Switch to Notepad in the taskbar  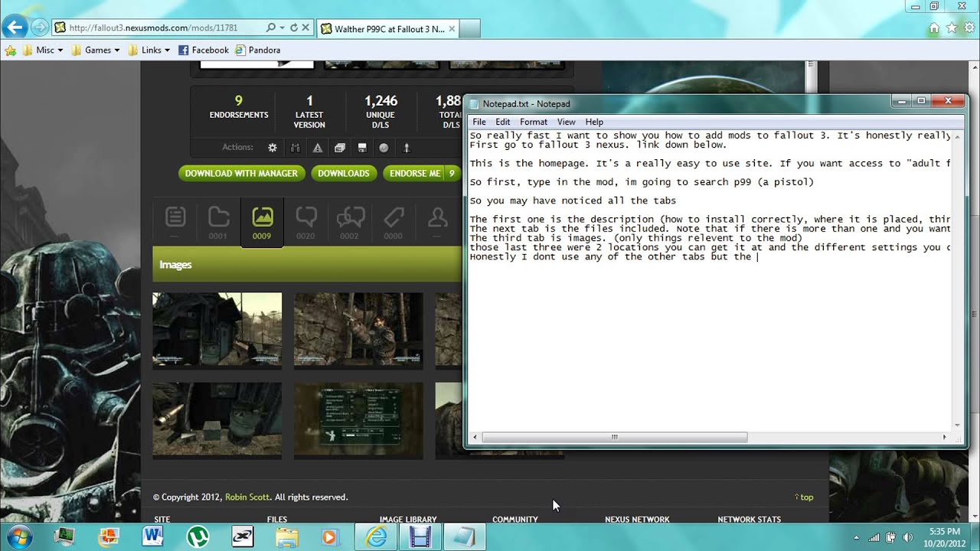[465, 537]
